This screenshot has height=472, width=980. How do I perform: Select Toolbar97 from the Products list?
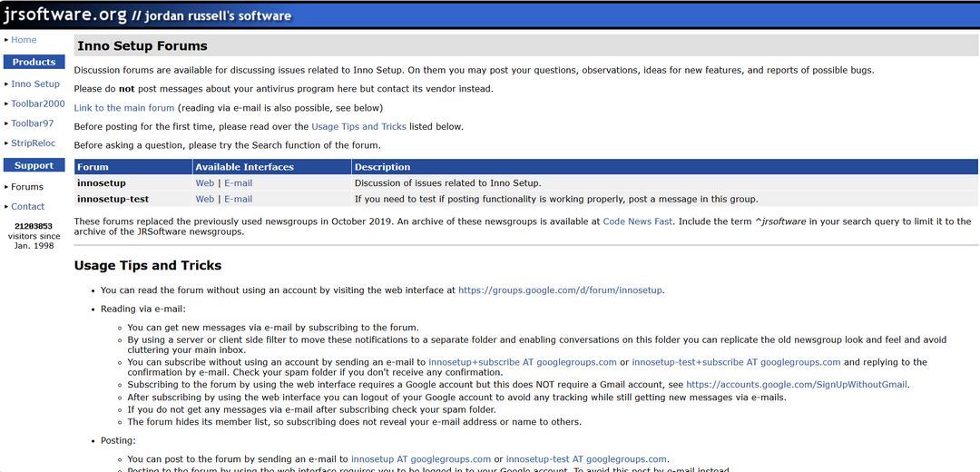click(x=33, y=123)
